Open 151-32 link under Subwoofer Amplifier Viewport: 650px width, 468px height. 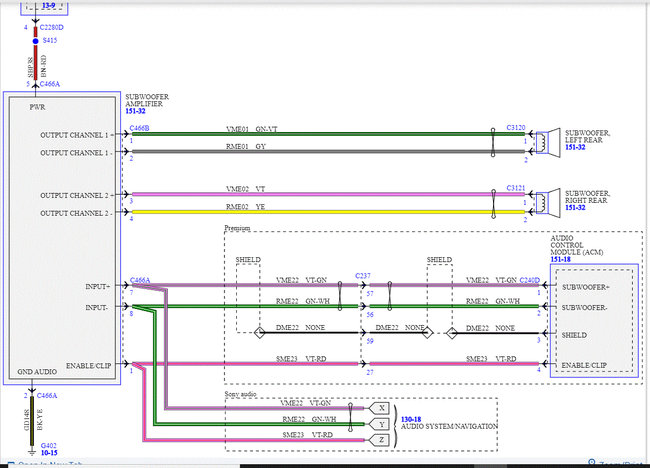pos(136,111)
